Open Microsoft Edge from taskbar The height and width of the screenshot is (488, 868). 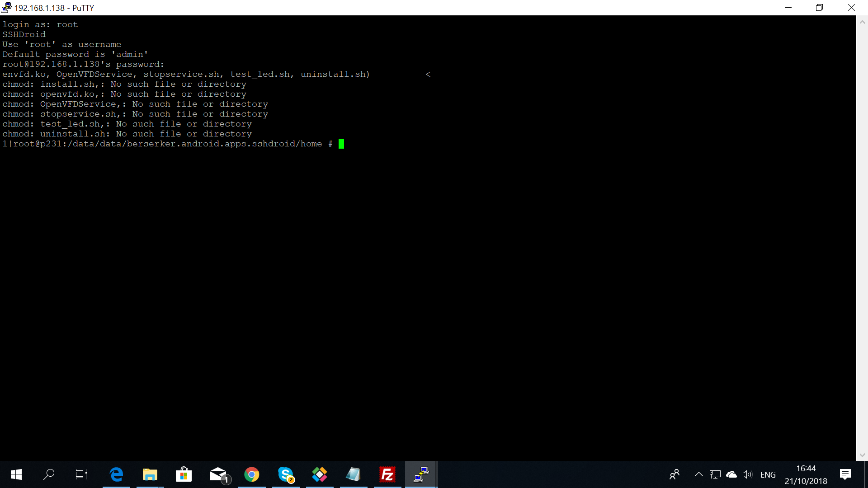click(x=116, y=474)
